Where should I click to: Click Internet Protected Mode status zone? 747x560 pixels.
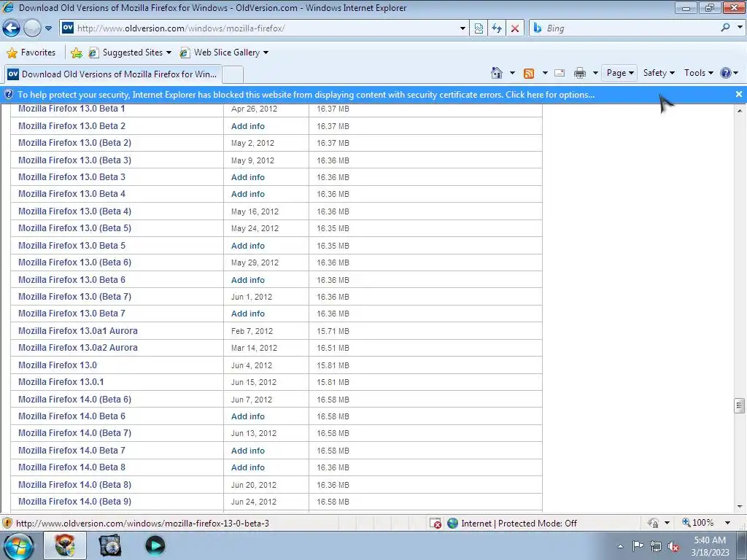pos(513,524)
